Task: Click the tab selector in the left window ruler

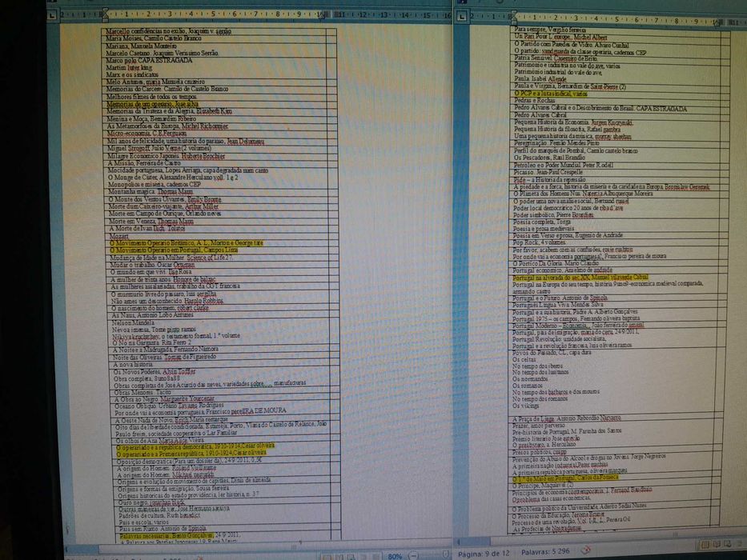Action: (51, 14)
